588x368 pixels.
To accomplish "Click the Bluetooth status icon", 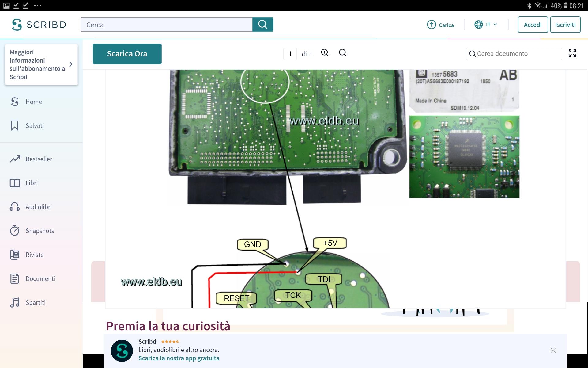I will tap(529, 6).
